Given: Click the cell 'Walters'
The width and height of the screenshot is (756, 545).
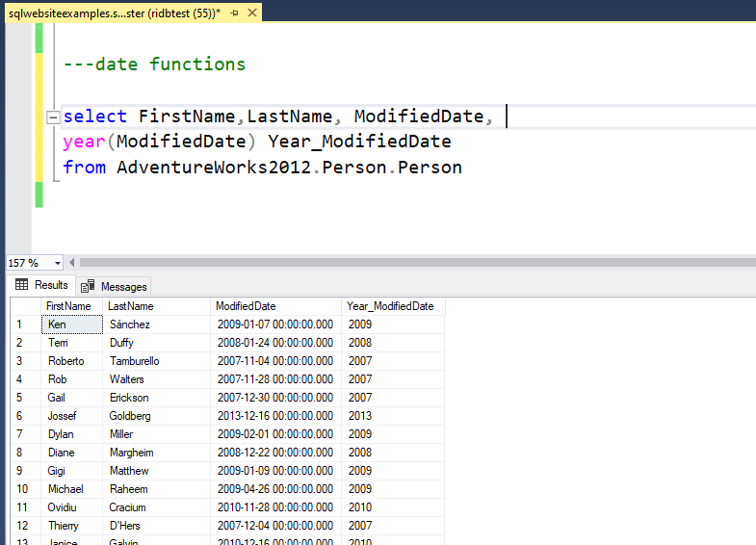Looking at the screenshot, I should pyautogui.click(x=157, y=379).
